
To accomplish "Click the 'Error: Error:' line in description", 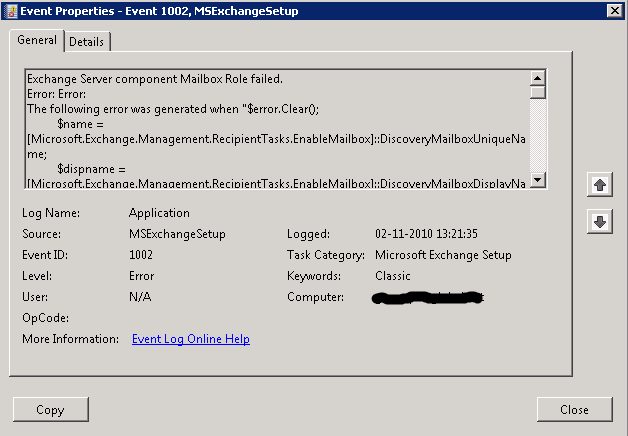I will tap(56, 94).
